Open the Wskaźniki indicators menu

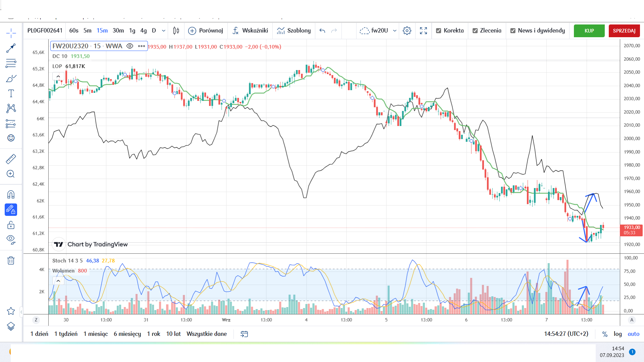pyautogui.click(x=250, y=31)
